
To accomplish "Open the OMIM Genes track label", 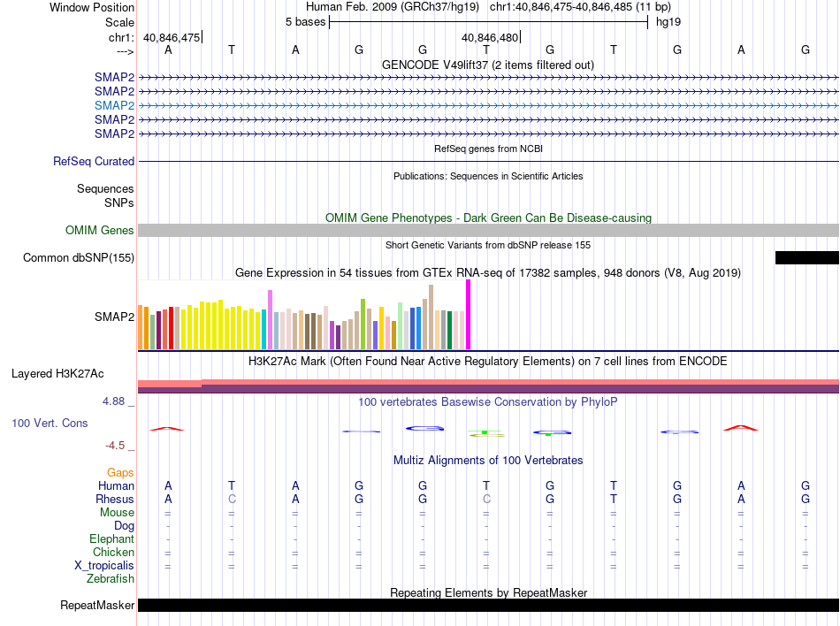I will click(x=100, y=230).
